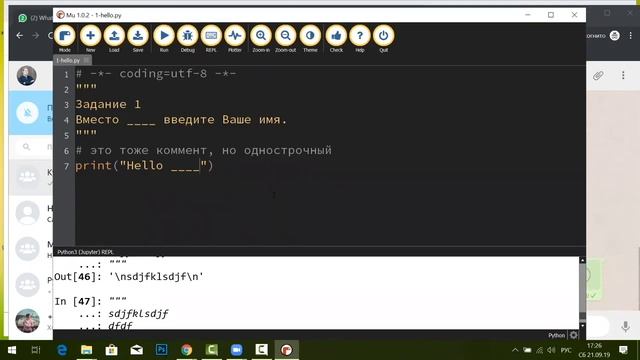Click the In [47] prompt in REPL
This screenshot has width=640, height=360.
pyautogui.click(x=78, y=301)
